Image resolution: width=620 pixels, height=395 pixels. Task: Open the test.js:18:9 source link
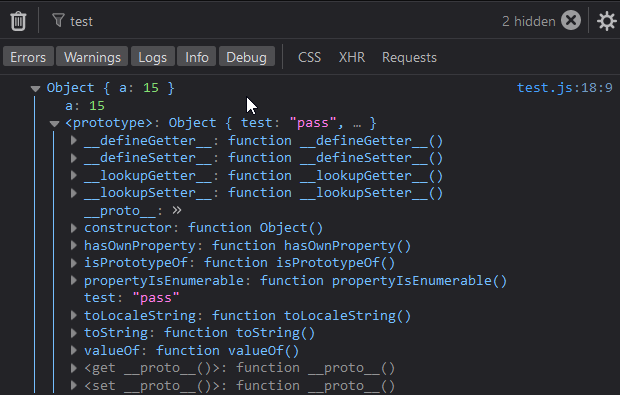pyautogui.click(x=565, y=88)
